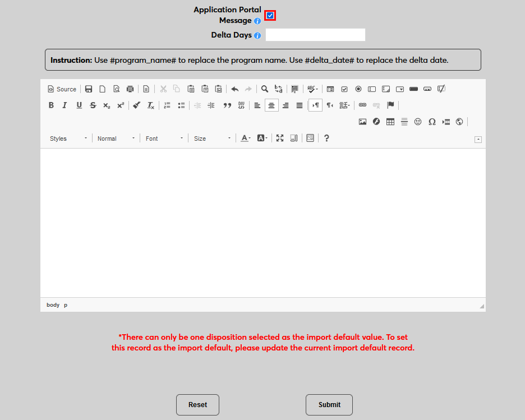Undo the last edit

pos(234,89)
